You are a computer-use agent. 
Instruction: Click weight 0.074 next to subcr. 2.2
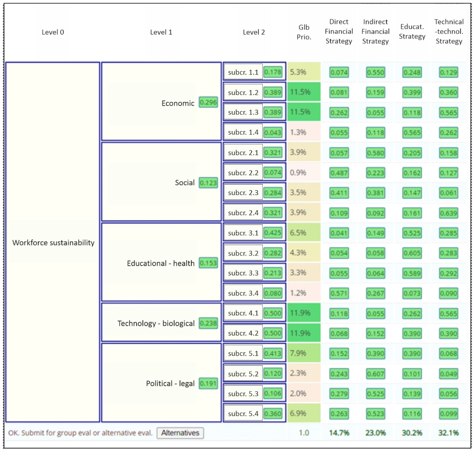point(273,172)
